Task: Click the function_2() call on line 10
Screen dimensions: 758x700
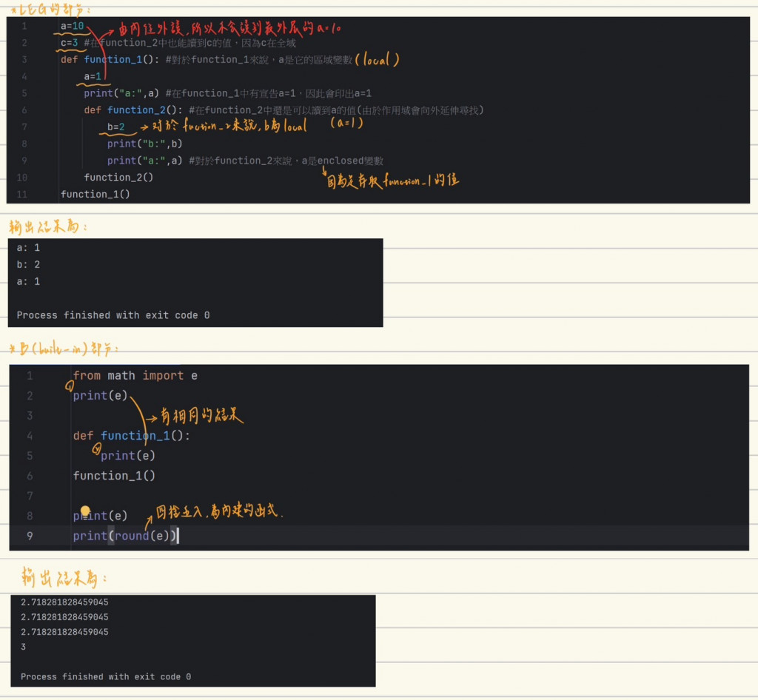Action: coord(118,178)
